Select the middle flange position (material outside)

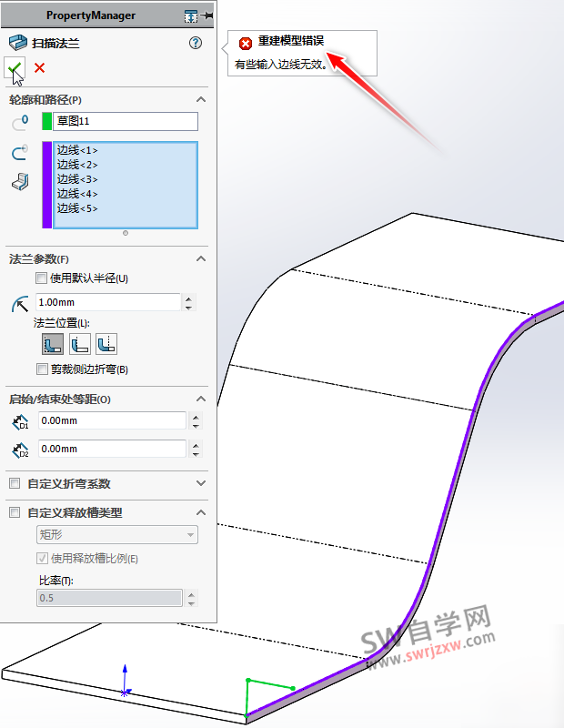(x=80, y=344)
